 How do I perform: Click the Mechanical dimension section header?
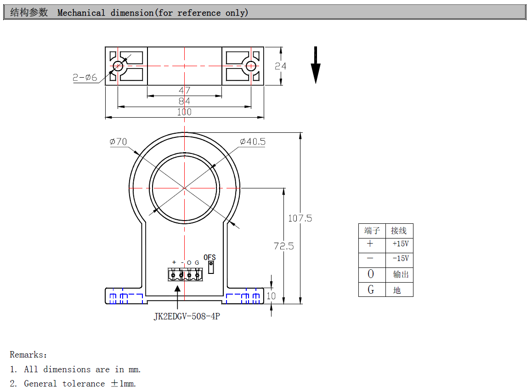pyautogui.click(x=153, y=12)
